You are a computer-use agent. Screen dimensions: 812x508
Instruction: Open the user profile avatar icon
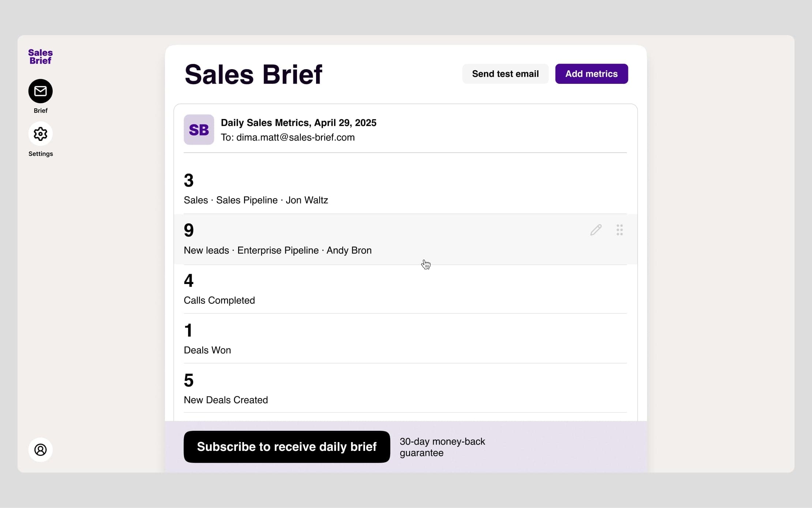(x=40, y=449)
